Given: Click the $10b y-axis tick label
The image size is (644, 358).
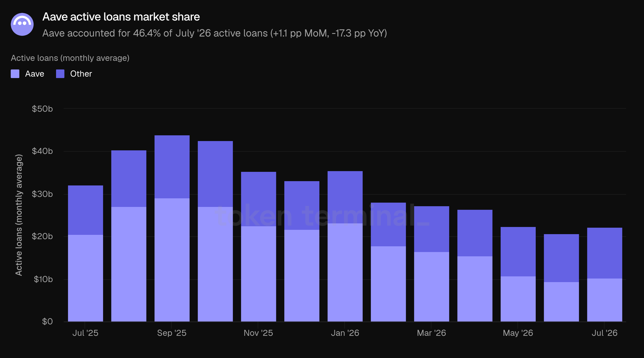Looking at the screenshot, I should click(43, 279).
